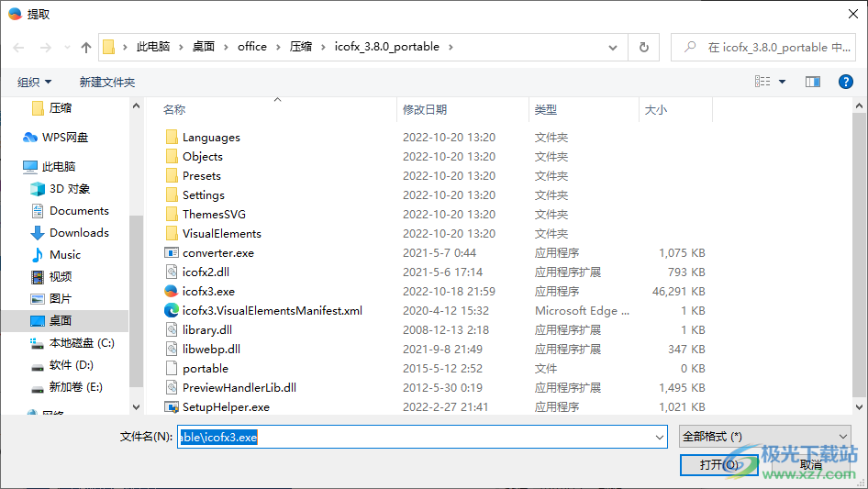This screenshot has height=489, width=868.
Task: Select the portable file icon
Action: [x=172, y=368]
